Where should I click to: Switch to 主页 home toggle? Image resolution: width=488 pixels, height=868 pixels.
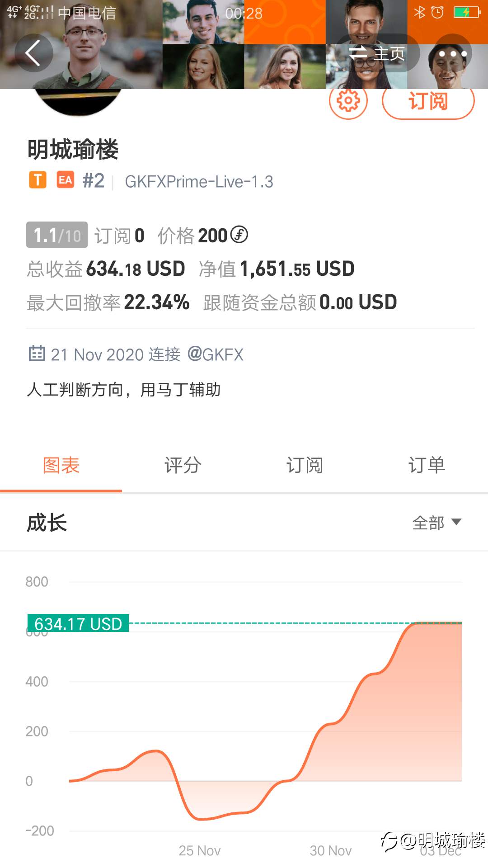pyautogui.click(x=377, y=53)
